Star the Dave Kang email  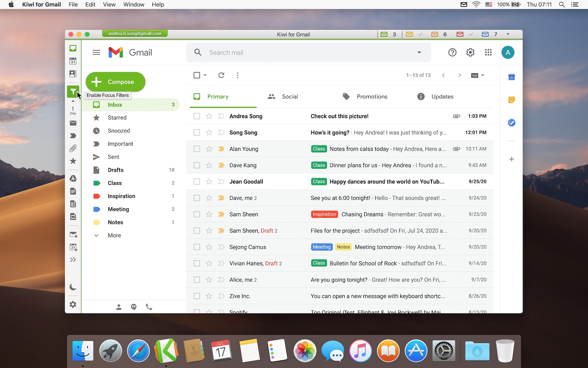pyautogui.click(x=209, y=165)
